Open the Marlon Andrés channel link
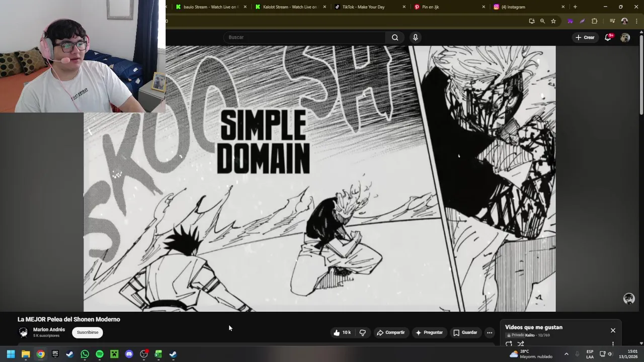 [49, 330]
